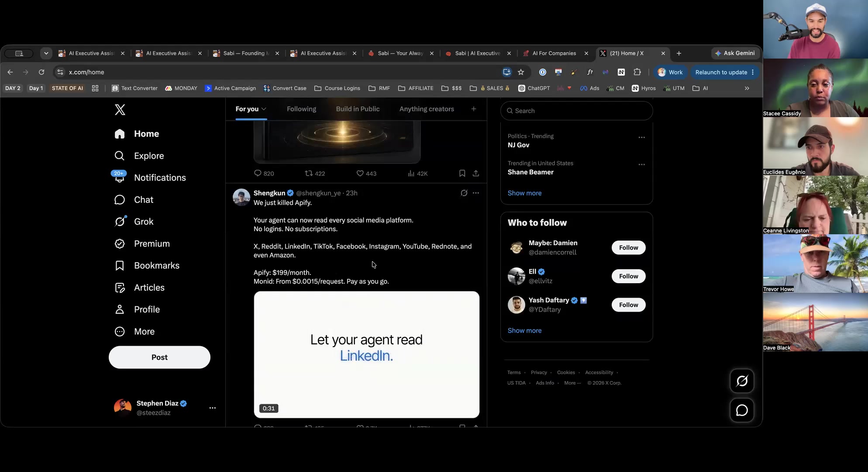Image resolution: width=868 pixels, height=472 pixels.
Task: Click the Ask Gemini button
Action: (735, 53)
